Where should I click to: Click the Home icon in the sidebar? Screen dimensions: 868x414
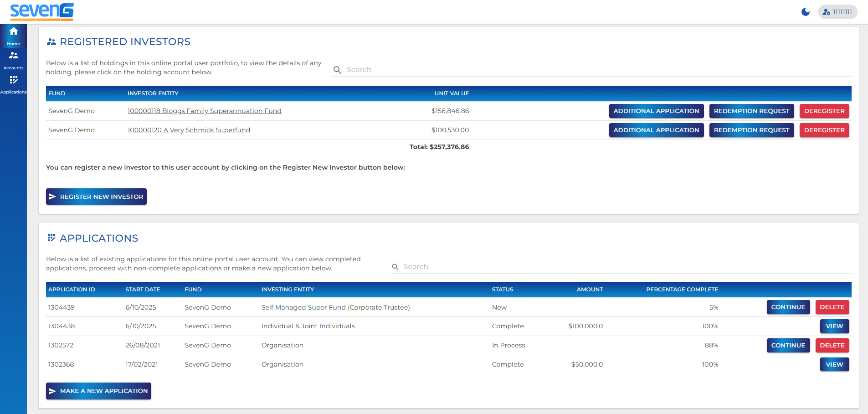pyautogui.click(x=14, y=34)
